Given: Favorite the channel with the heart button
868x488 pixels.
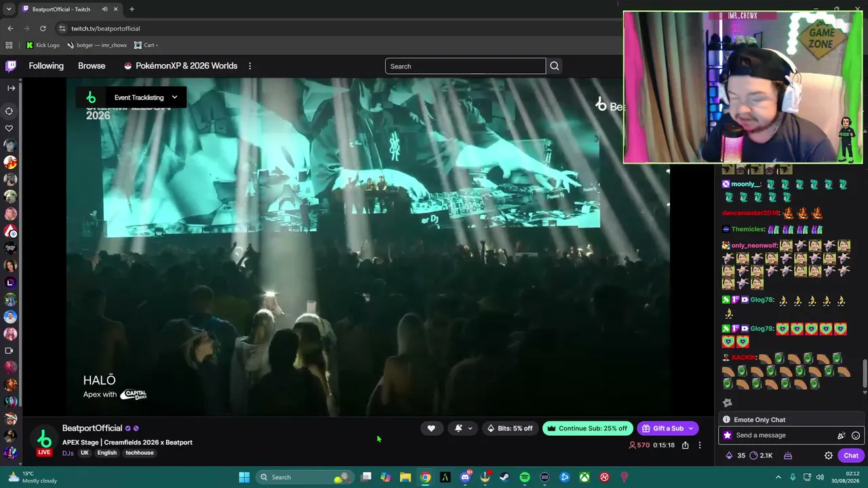Looking at the screenshot, I should click(x=431, y=428).
